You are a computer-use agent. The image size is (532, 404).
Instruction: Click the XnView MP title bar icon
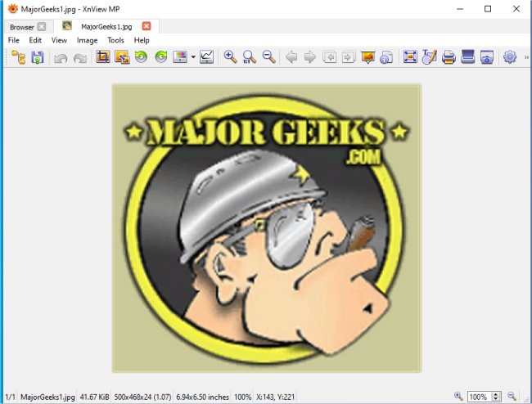pos(12,8)
